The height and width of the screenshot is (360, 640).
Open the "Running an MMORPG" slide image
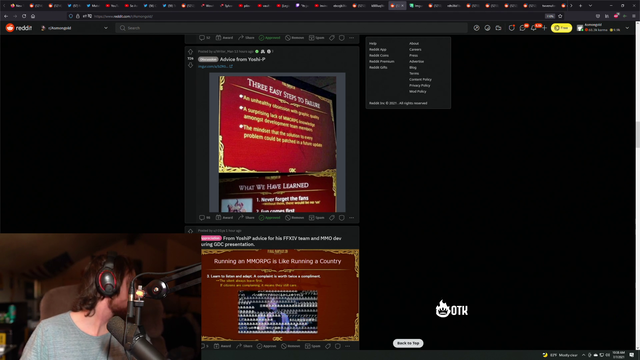tap(280, 295)
